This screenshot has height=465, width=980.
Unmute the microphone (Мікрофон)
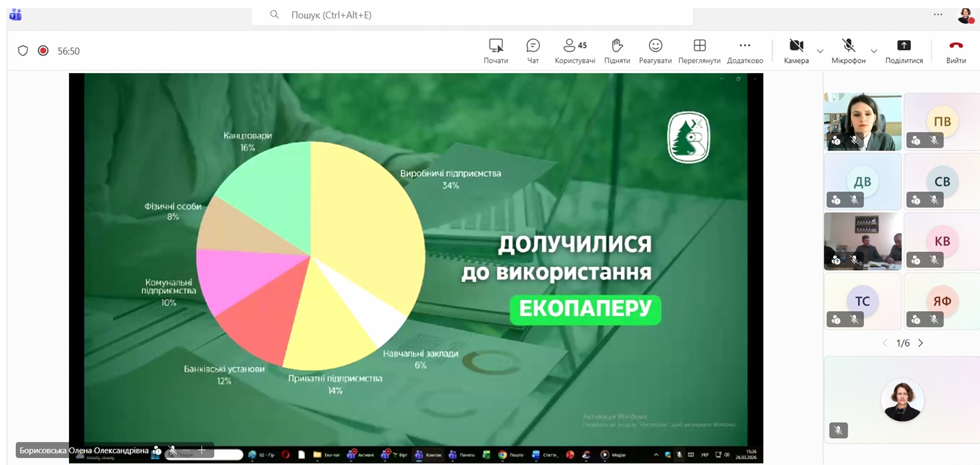[x=848, y=51]
